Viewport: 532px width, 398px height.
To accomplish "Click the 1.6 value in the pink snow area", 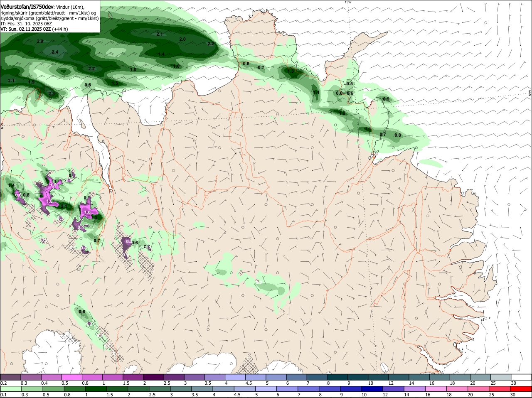I will (x=87, y=212).
